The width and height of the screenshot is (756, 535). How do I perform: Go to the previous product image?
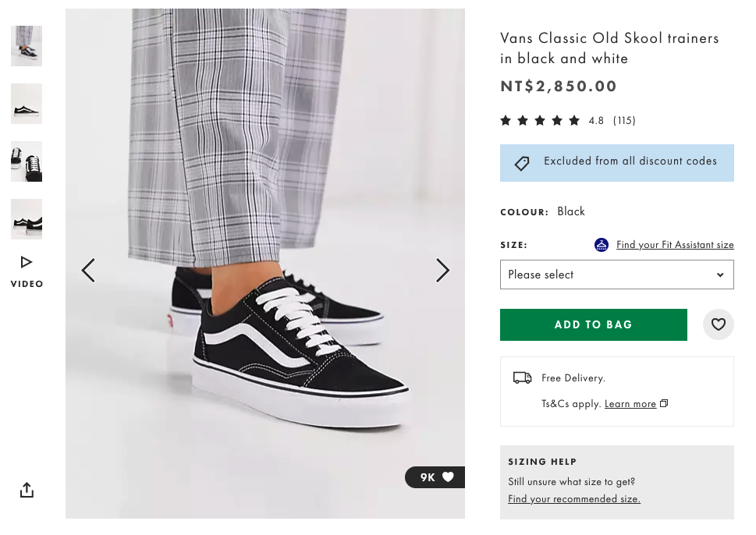click(x=88, y=271)
